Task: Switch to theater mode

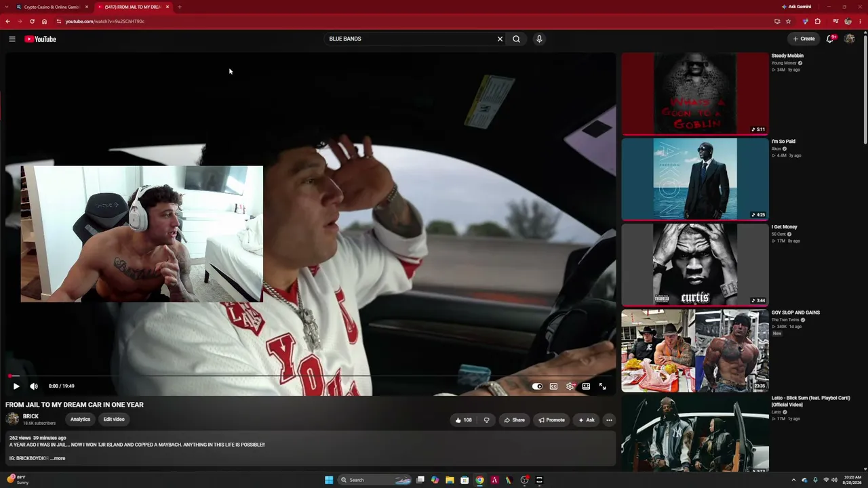Action: (x=586, y=386)
